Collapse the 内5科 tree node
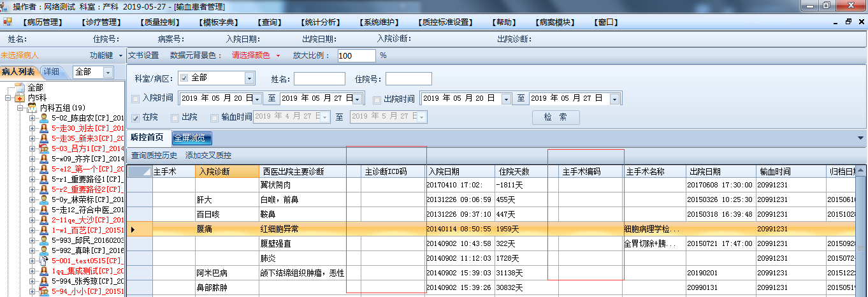 point(8,98)
